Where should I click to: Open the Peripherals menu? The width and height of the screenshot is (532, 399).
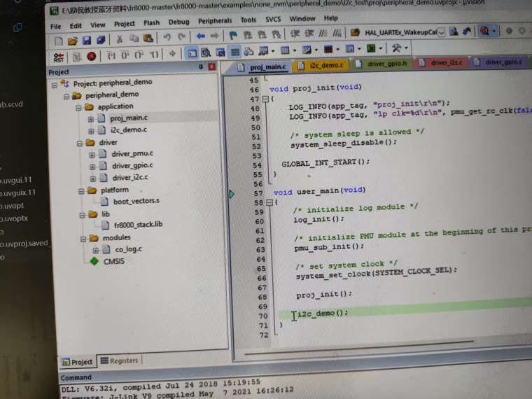point(214,21)
